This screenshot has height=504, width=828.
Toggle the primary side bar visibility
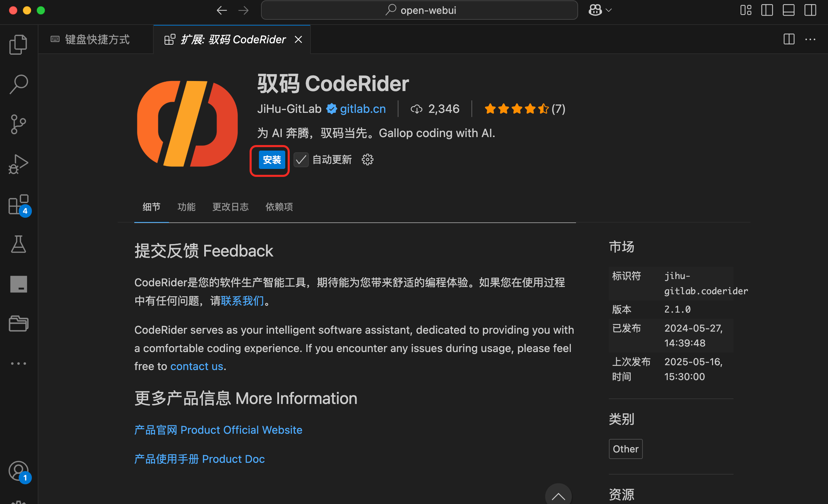[x=767, y=10]
